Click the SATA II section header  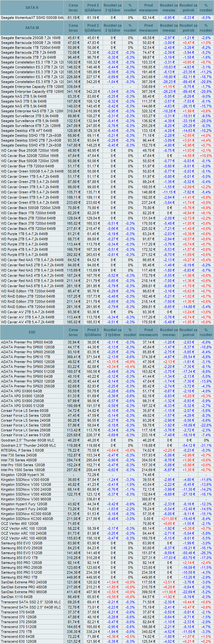point(32,7)
